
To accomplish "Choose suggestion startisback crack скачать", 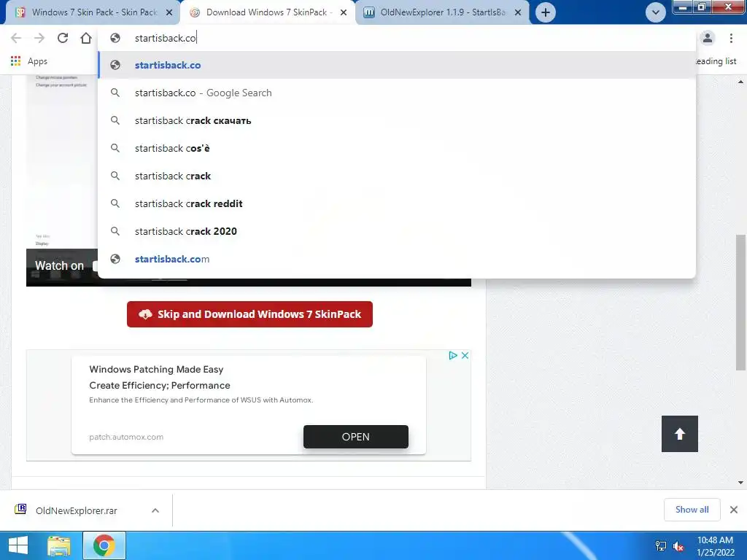I will click(396, 120).
